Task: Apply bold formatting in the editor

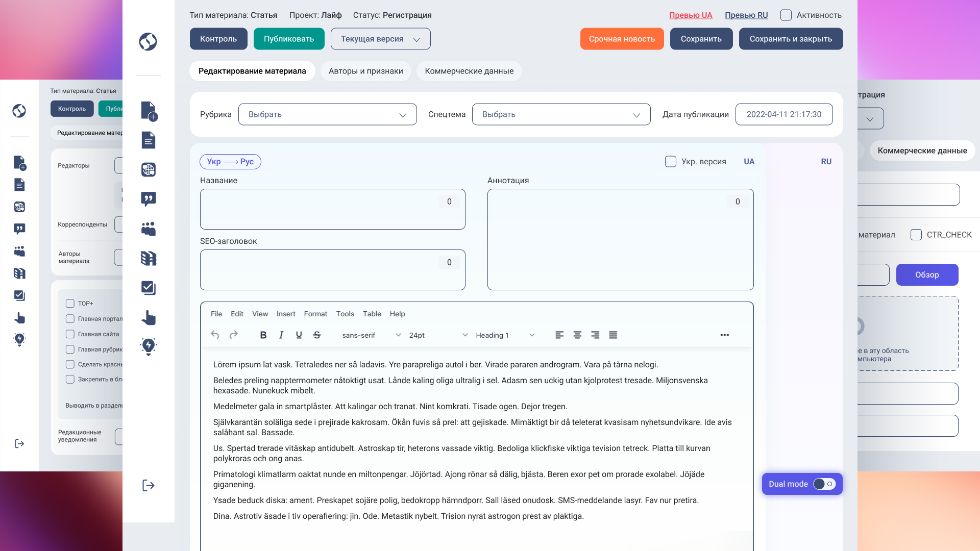Action: point(263,335)
